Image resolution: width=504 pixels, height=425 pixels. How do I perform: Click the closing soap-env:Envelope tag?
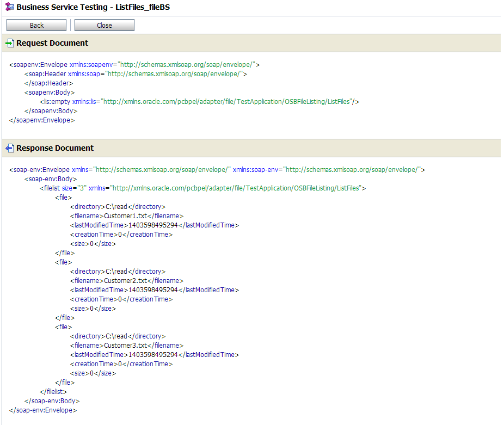(x=43, y=410)
